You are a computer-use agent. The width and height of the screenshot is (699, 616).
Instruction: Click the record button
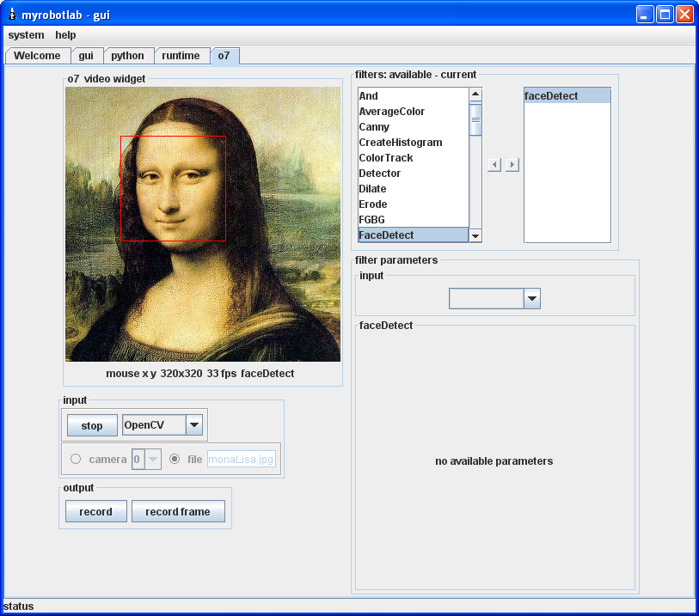pyautogui.click(x=95, y=511)
